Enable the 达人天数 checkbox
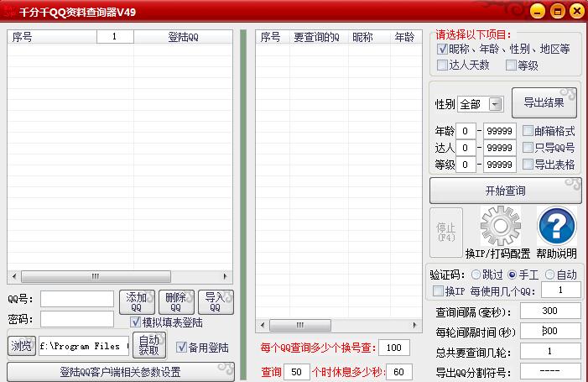The height and width of the screenshot is (382, 588). point(442,65)
